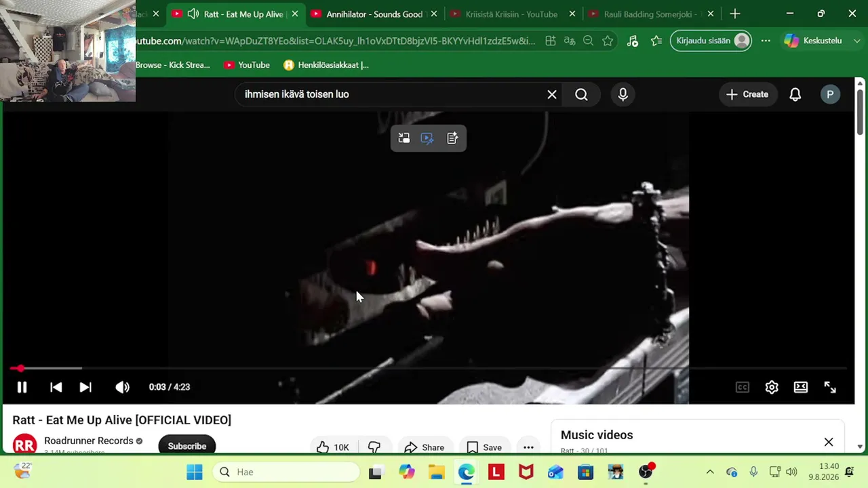Subscribe to Roadrunner Records
868x488 pixels.
tap(187, 445)
